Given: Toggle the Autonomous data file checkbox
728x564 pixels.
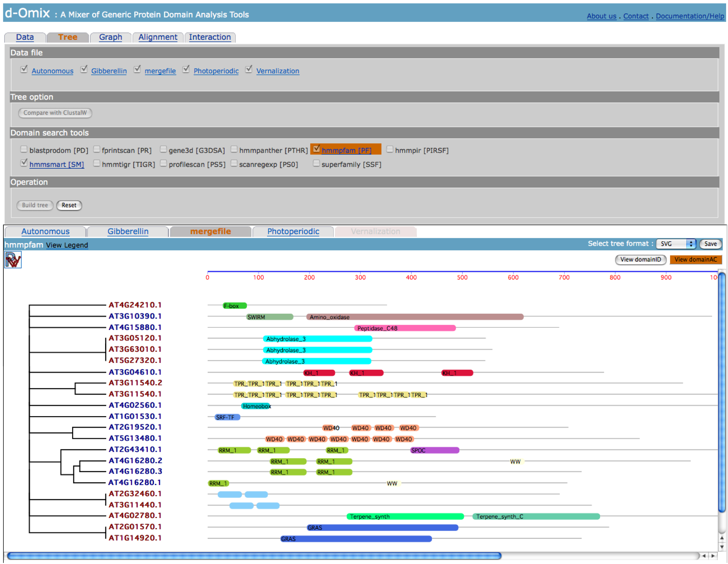Looking at the screenshot, I should coord(24,69).
